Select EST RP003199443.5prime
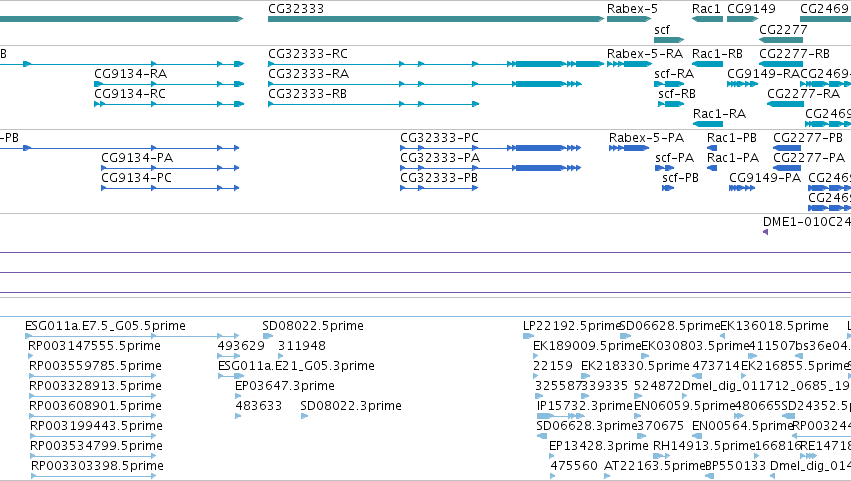This screenshot has height=481, width=851. (x=96, y=426)
